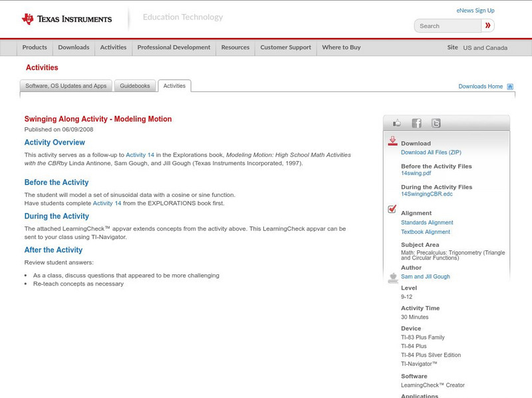Click the Downloads Home house icon
Screen dimensions: 532x398
click(x=510, y=87)
